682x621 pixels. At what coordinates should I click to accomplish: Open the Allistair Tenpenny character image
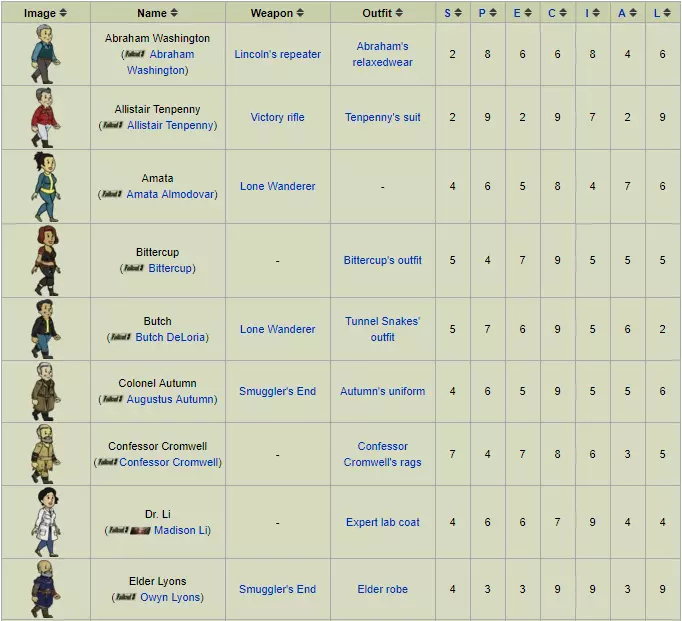45,117
